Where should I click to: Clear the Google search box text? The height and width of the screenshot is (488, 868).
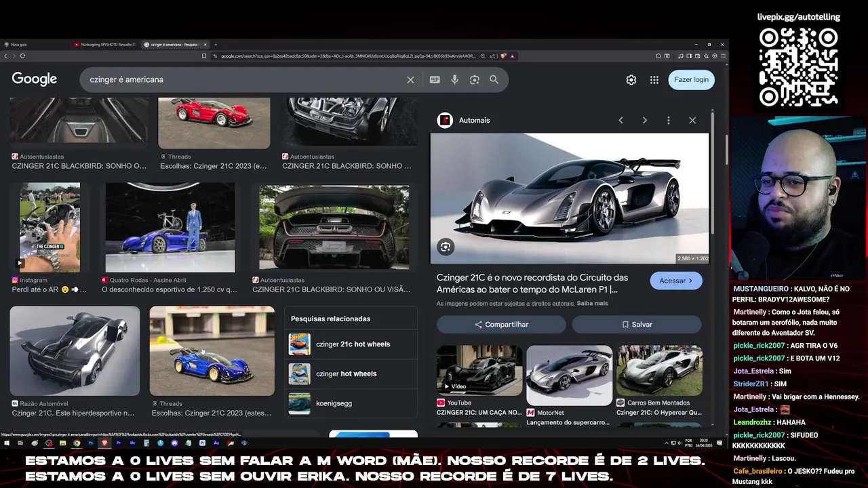pos(410,79)
